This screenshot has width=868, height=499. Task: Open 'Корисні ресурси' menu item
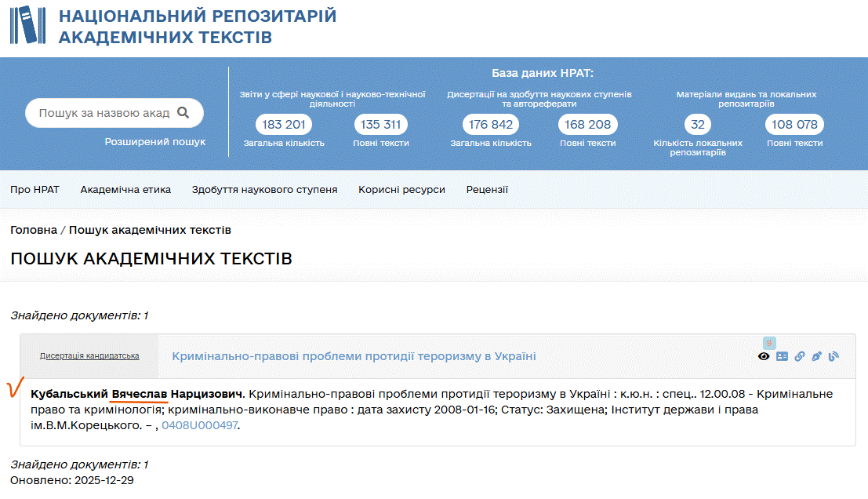(x=401, y=190)
